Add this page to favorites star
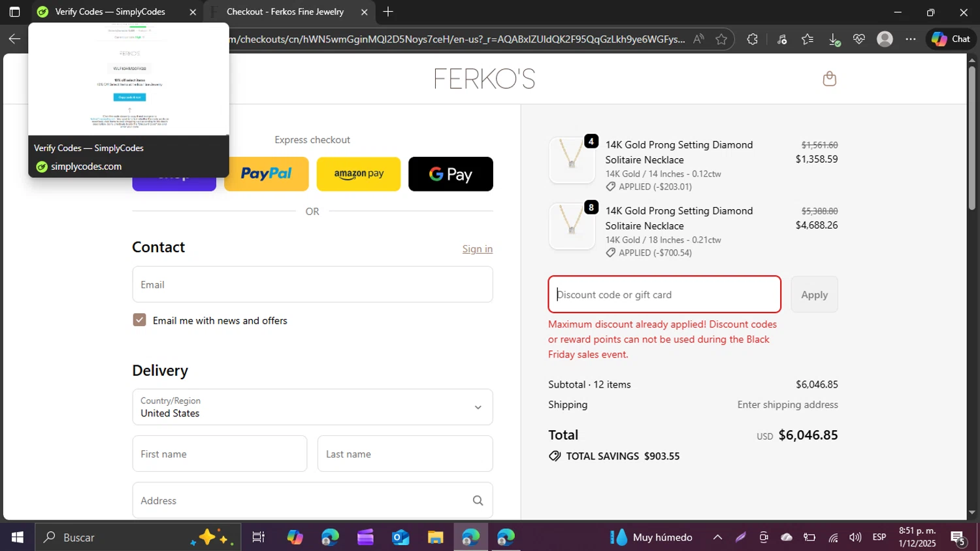 click(x=721, y=39)
